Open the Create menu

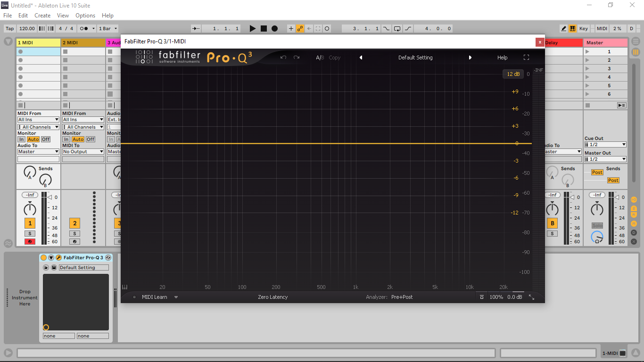(x=42, y=16)
